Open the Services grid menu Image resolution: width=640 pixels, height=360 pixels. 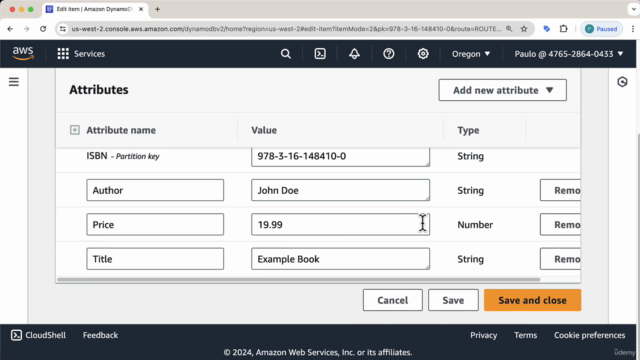click(81, 53)
